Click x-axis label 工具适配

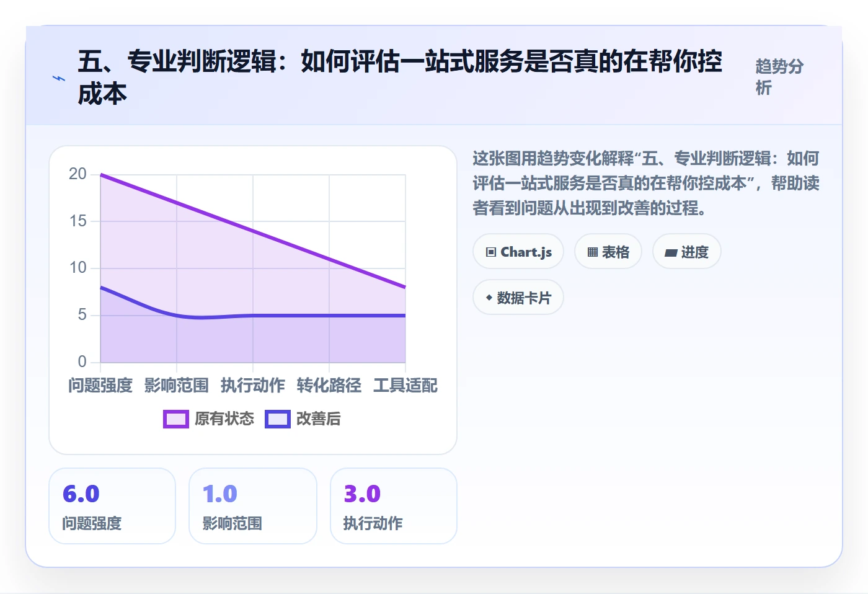[x=405, y=386]
